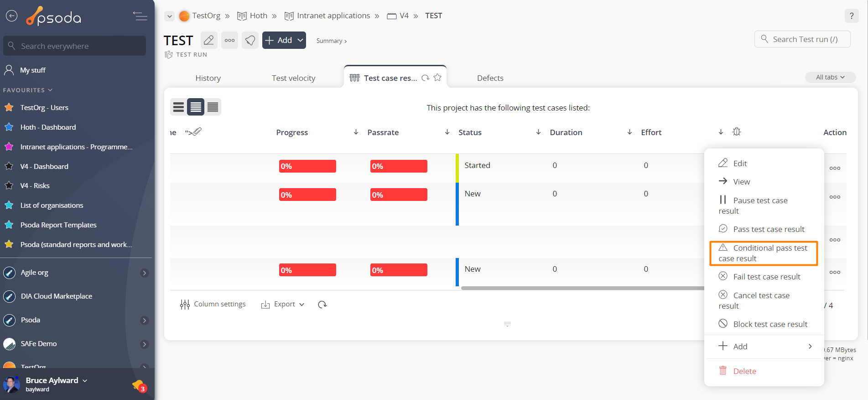The width and height of the screenshot is (868, 400).
Task: Click the My stuff person icon
Action: (9, 70)
